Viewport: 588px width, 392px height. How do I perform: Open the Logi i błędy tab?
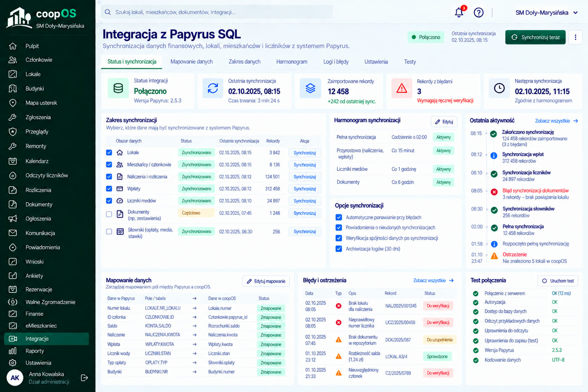click(336, 62)
